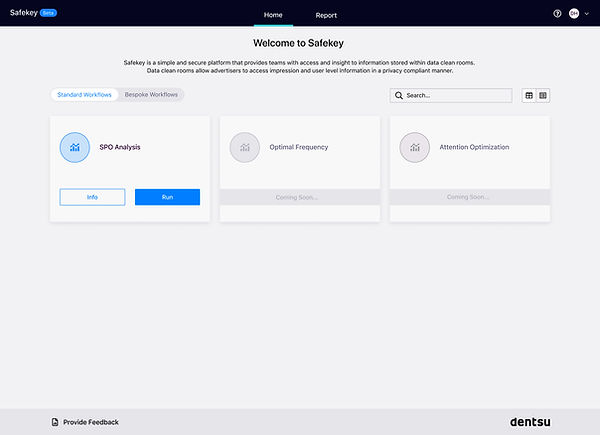Click the Beta badge next to Safekey
The height and width of the screenshot is (435, 600).
(x=48, y=13)
